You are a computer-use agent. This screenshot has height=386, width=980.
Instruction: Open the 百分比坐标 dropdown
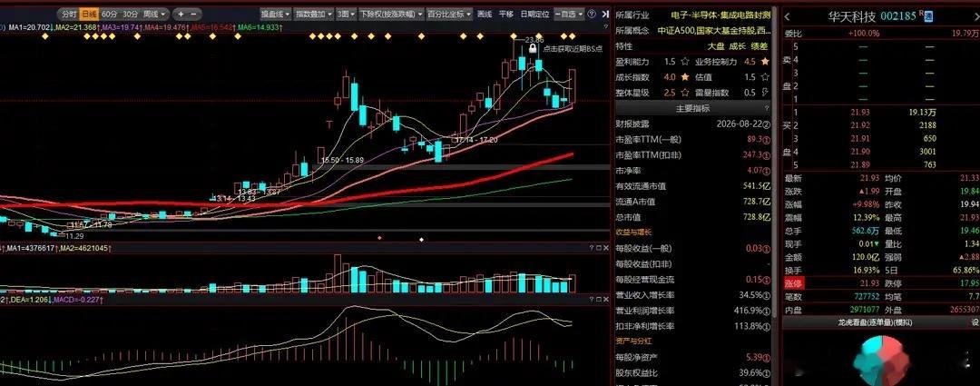pyautogui.click(x=449, y=14)
